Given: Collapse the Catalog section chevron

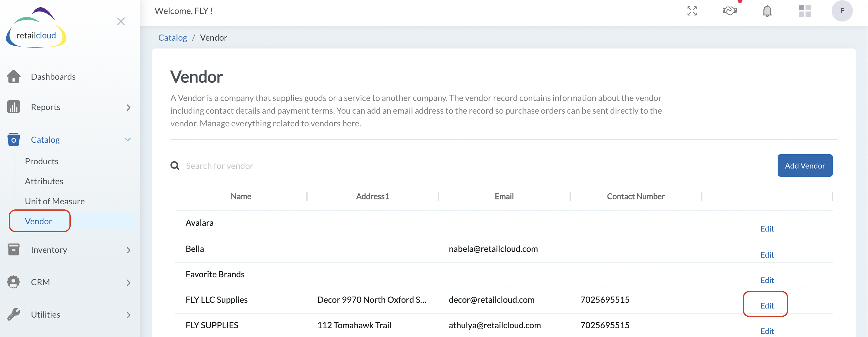Looking at the screenshot, I should [128, 139].
